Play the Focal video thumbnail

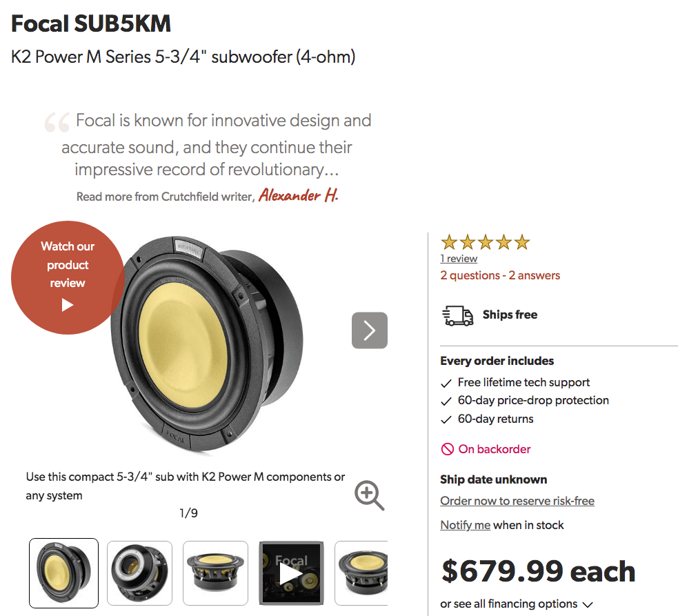click(x=292, y=573)
